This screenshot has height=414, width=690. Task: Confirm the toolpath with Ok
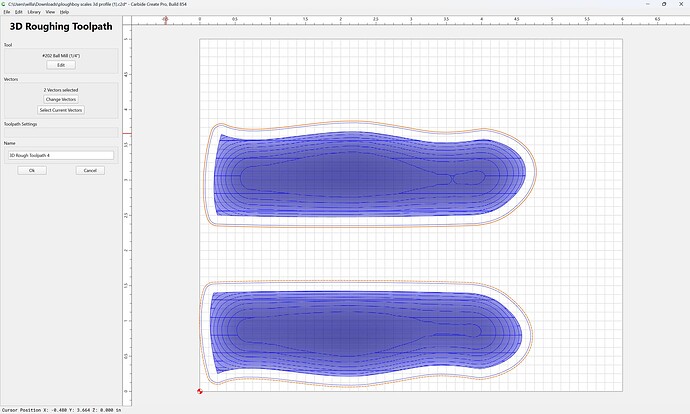pos(32,170)
